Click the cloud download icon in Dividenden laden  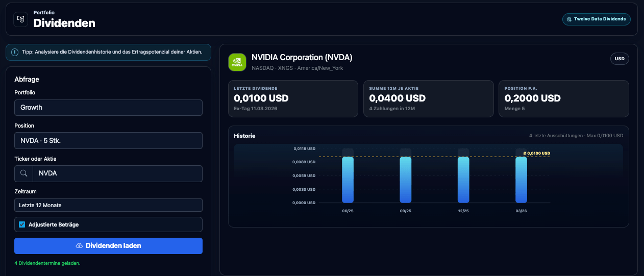(x=79, y=246)
